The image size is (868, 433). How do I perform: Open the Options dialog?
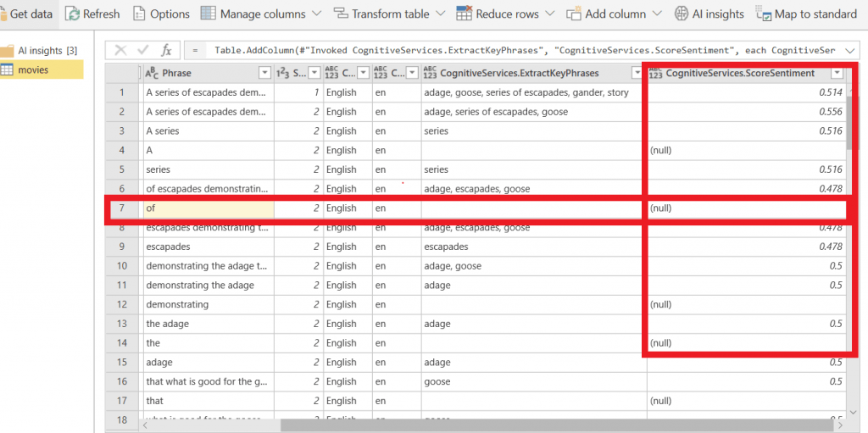(x=162, y=14)
